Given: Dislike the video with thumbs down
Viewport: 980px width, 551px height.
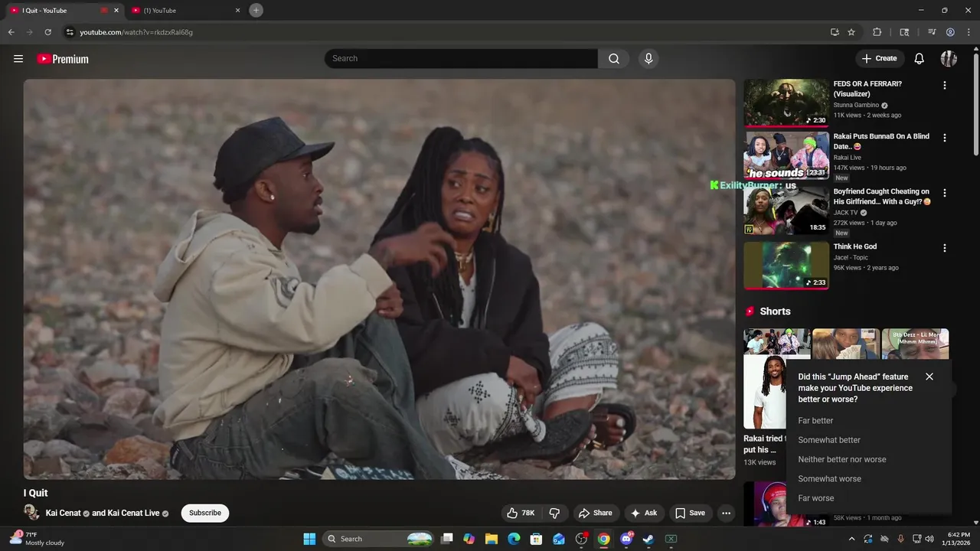Looking at the screenshot, I should [555, 513].
